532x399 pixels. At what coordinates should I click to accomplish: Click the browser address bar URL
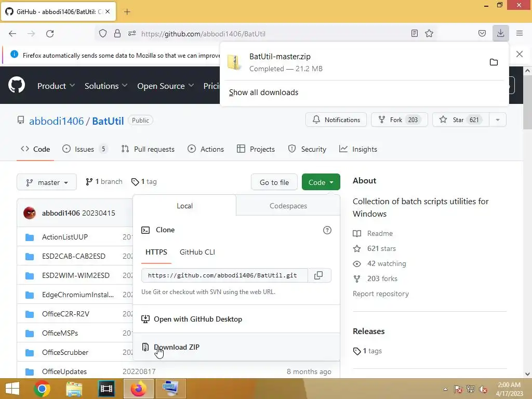pos(203,34)
